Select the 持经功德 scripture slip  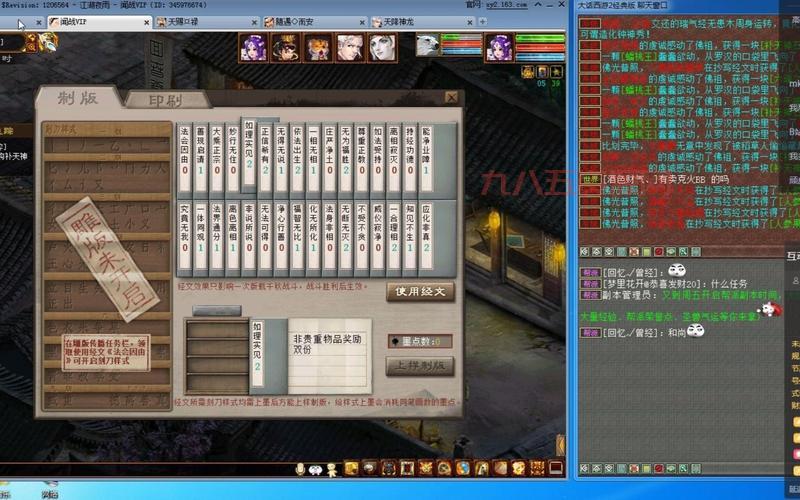click(x=410, y=159)
